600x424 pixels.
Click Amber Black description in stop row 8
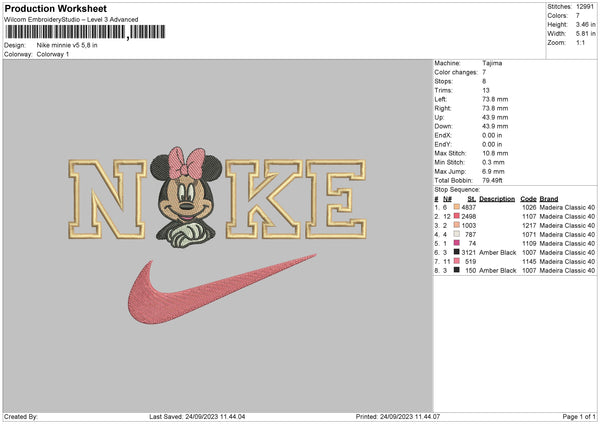point(497,271)
